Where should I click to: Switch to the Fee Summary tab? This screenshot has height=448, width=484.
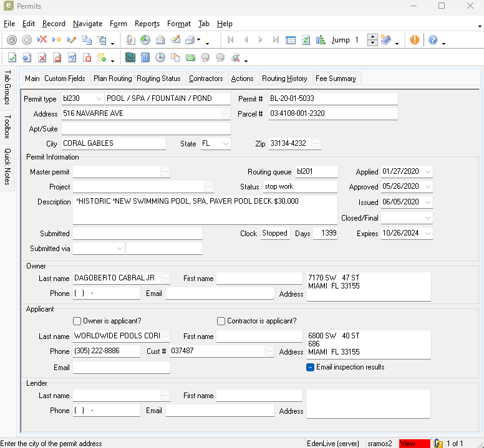336,79
